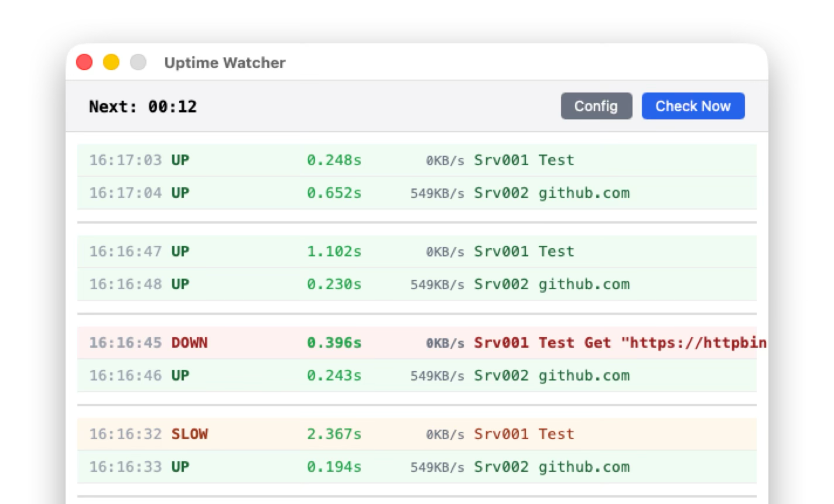
Task: Select the github.com entry at 16:16:48
Action: [x=583, y=284]
